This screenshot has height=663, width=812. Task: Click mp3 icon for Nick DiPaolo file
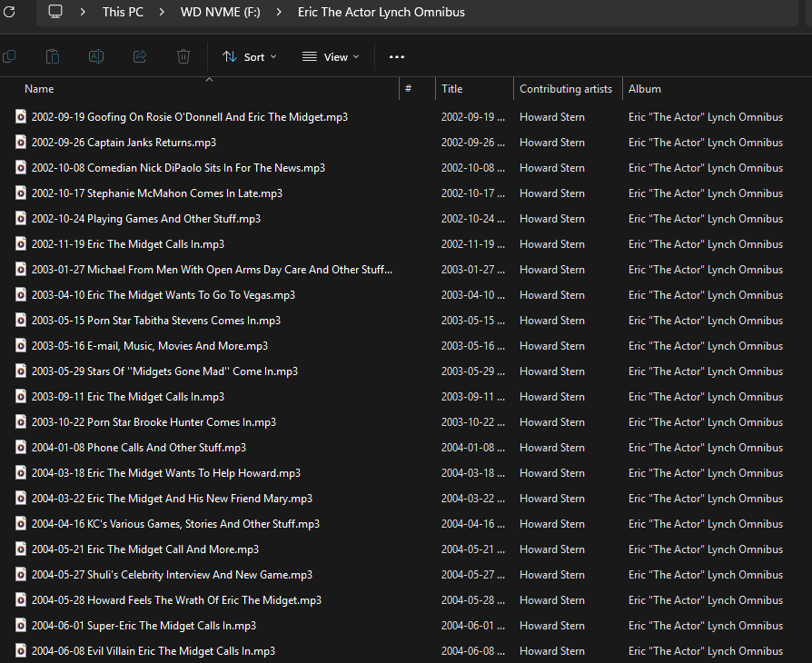21,167
